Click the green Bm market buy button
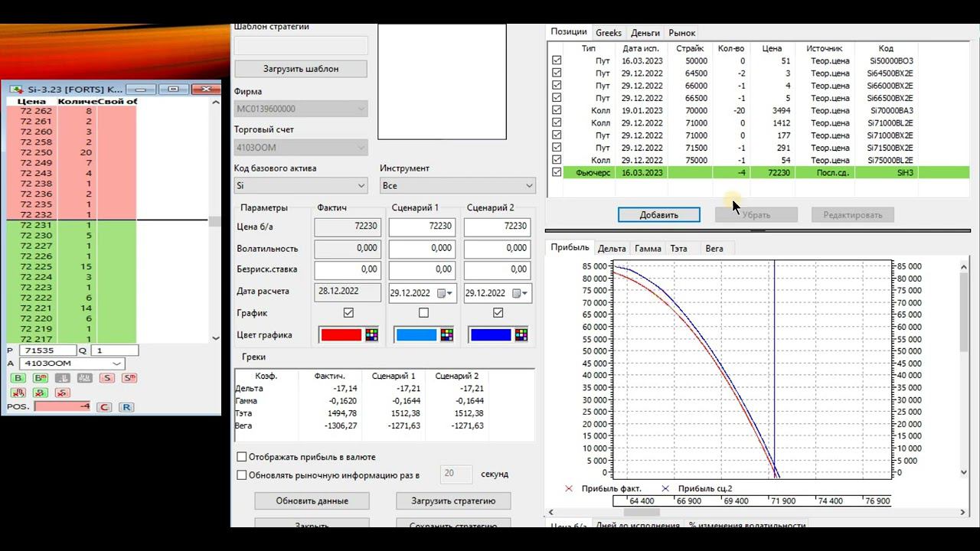Viewport: 980px width, 551px height. click(x=41, y=378)
